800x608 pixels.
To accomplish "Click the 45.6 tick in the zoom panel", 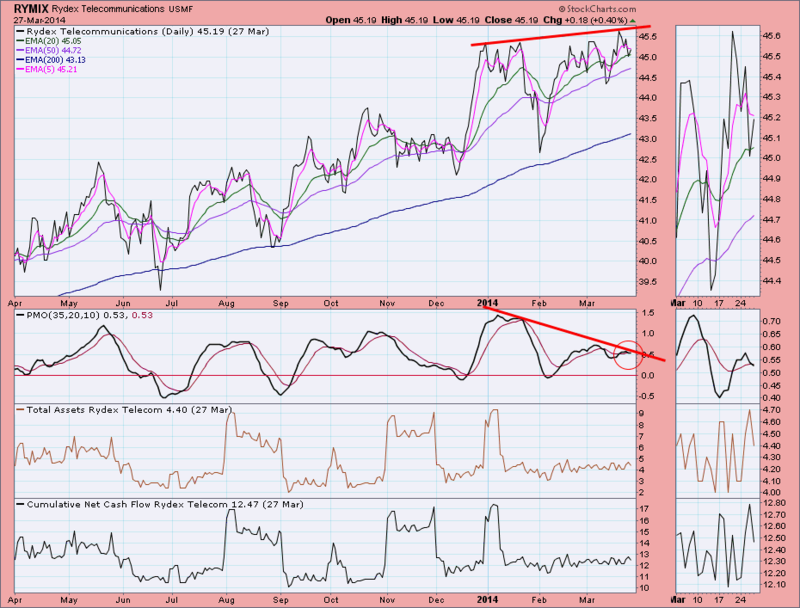I will pos(770,36).
